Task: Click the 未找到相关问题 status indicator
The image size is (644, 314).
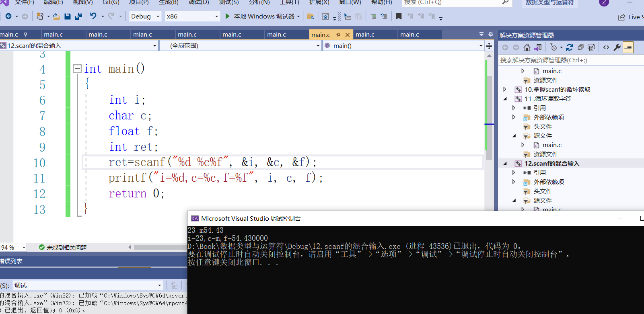Action: [x=63, y=247]
